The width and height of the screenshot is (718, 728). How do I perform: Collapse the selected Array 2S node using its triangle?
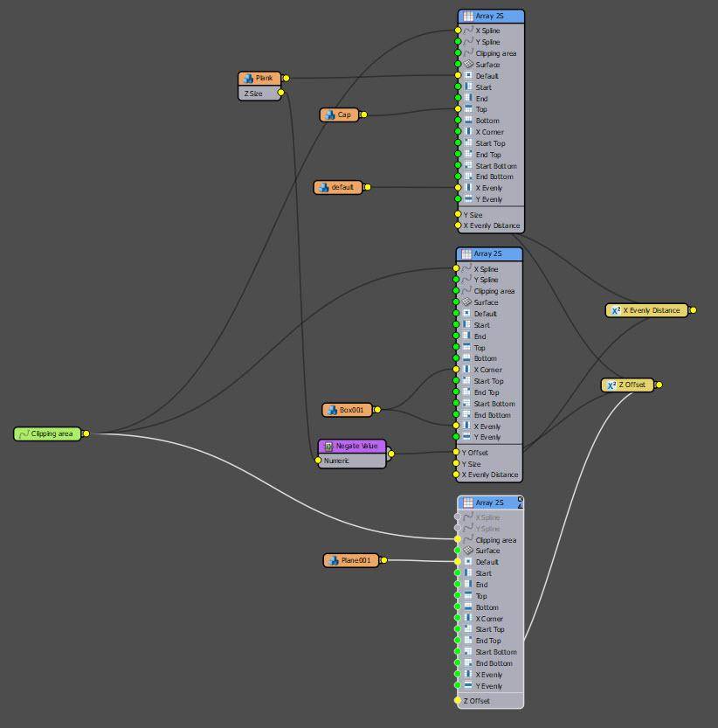pyautogui.click(x=521, y=506)
